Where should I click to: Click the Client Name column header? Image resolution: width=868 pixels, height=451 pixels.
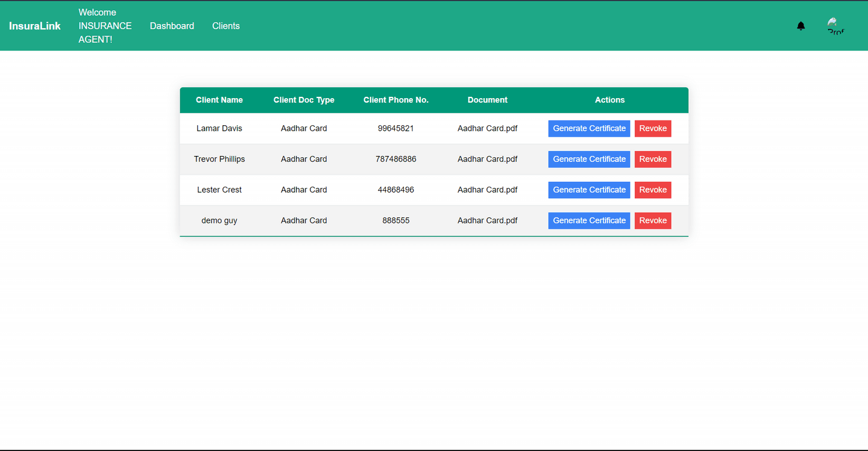219,100
